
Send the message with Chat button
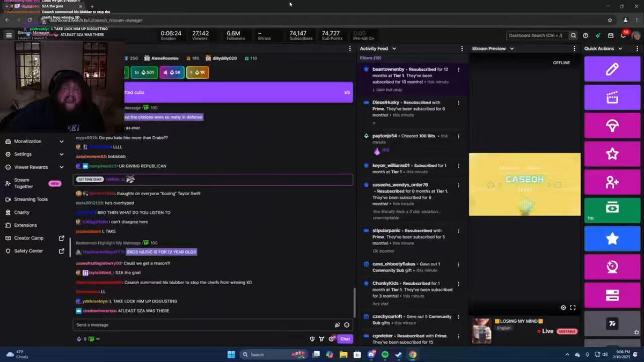pyautogui.click(x=345, y=339)
